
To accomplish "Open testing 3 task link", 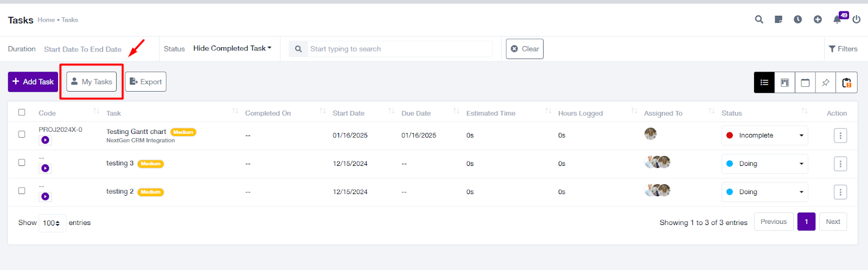I will point(120,163).
